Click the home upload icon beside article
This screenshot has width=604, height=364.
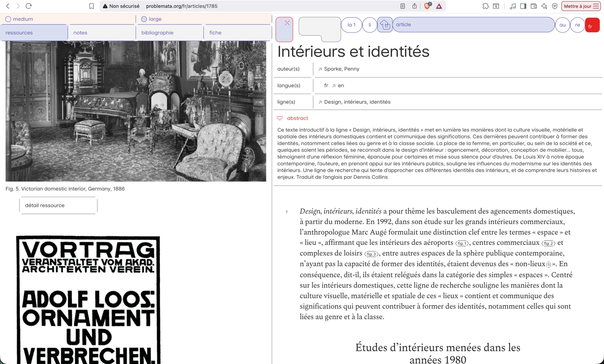[x=385, y=25]
